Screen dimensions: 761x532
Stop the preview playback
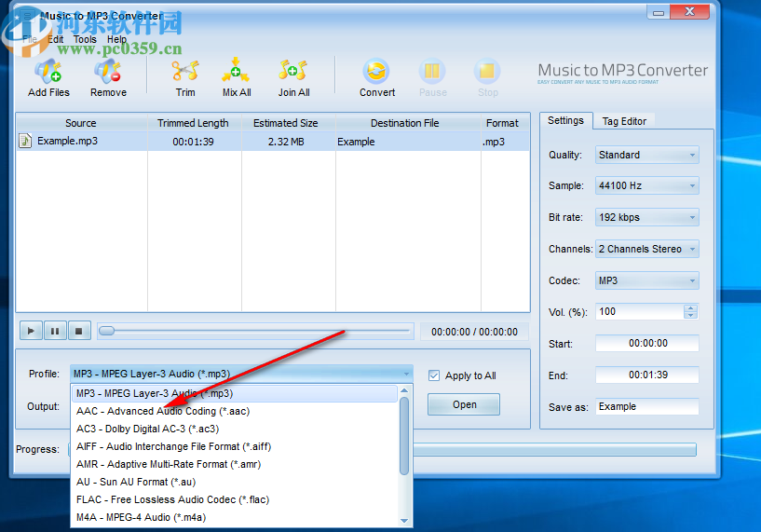78,331
